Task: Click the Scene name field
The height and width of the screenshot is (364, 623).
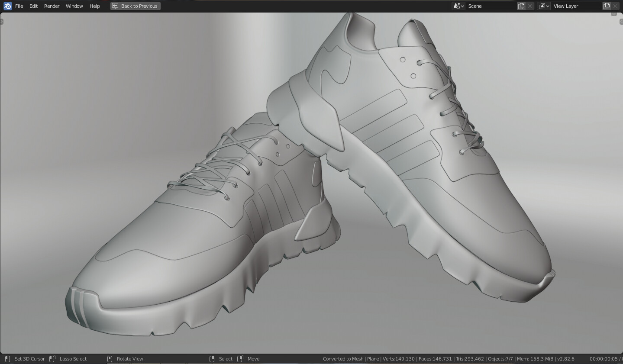Action: [x=491, y=6]
